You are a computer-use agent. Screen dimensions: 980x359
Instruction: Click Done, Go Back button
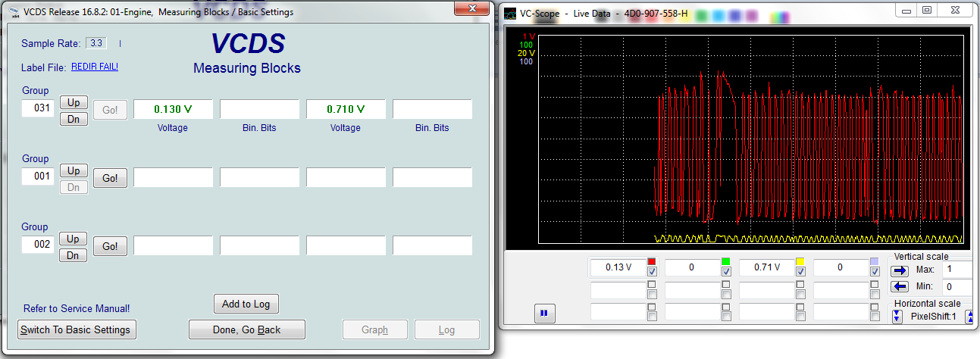(246, 329)
